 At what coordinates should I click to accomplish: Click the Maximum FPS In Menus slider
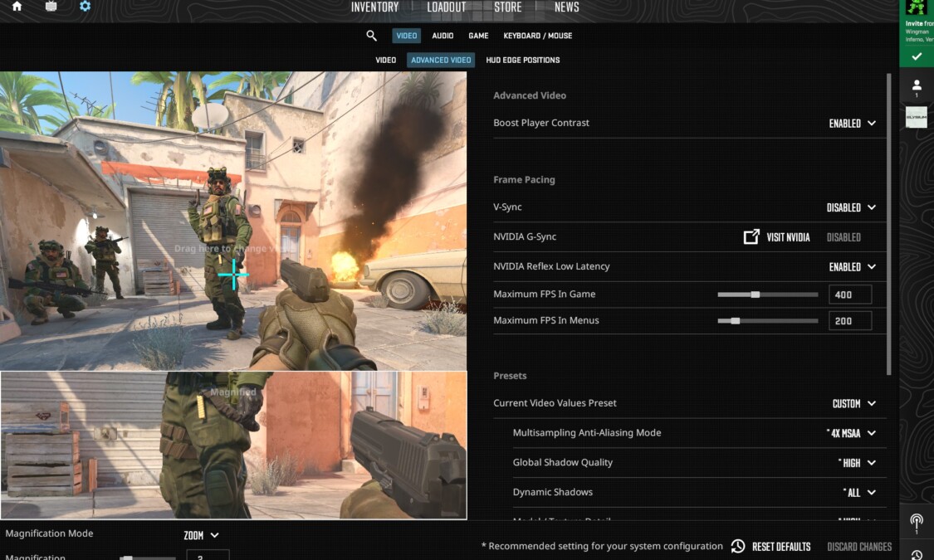point(768,321)
